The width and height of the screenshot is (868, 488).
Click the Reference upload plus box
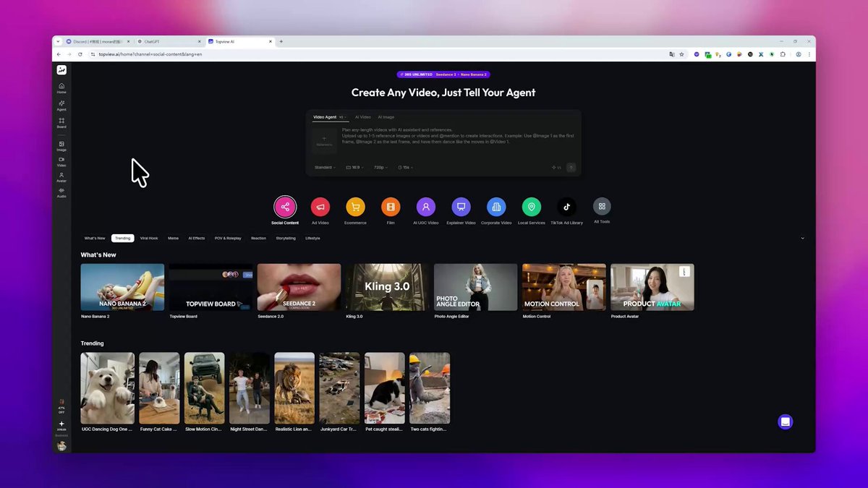[x=324, y=140]
